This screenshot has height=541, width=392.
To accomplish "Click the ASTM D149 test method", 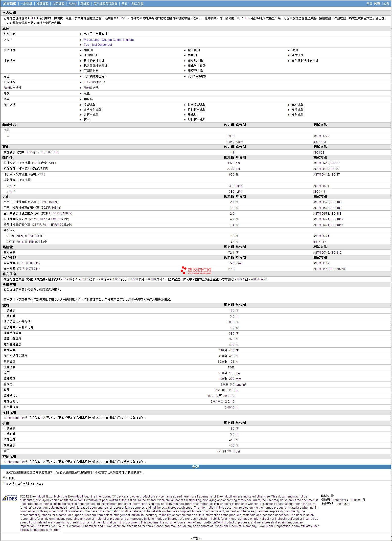I will tap(321, 263).
